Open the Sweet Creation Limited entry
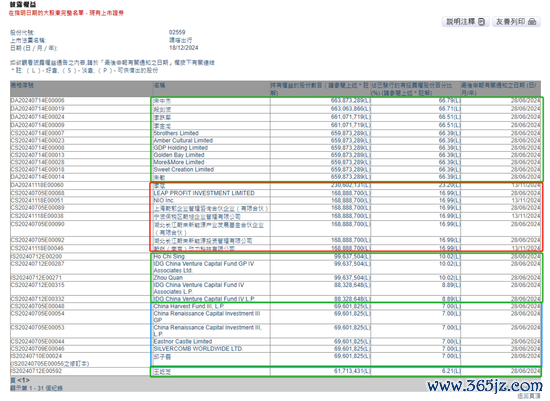 (184, 169)
